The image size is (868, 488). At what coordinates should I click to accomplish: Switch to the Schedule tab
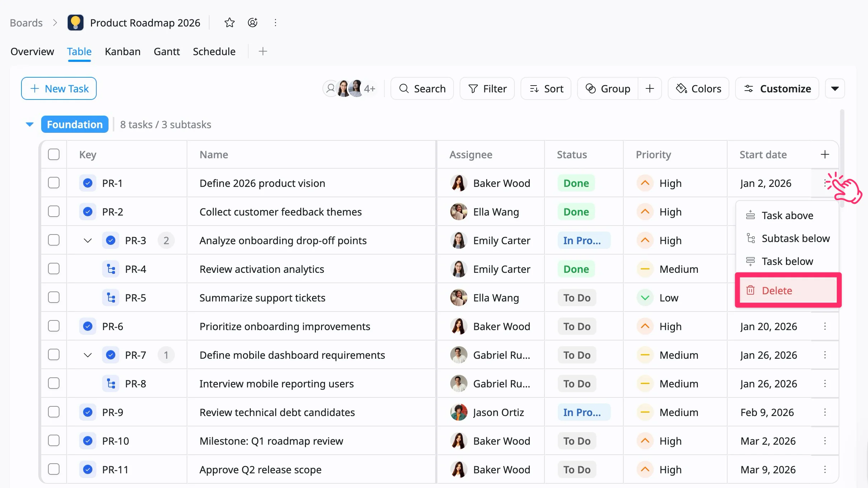click(x=214, y=52)
